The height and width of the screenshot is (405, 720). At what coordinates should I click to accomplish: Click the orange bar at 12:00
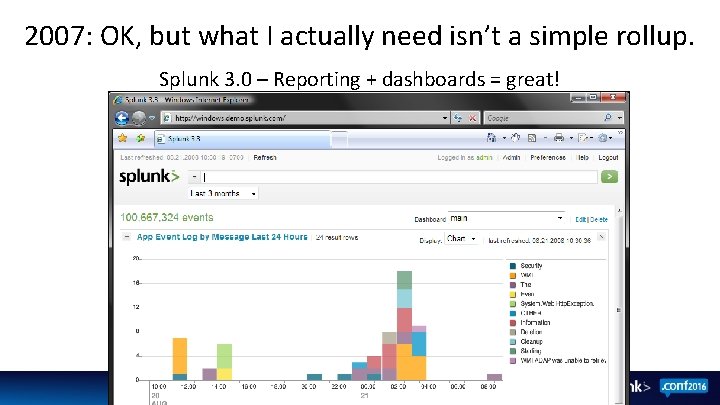click(x=180, y=356)
